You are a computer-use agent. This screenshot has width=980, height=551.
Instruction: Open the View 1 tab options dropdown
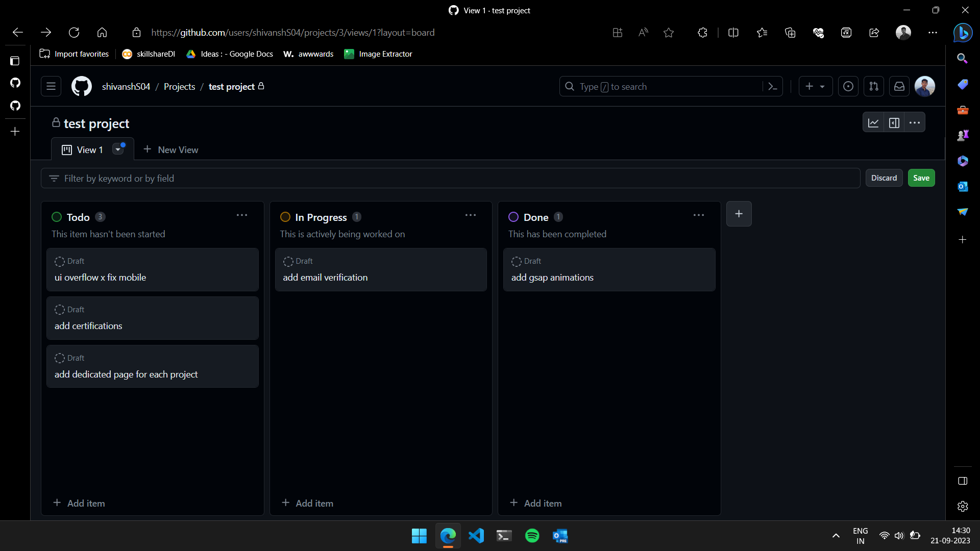click(119, 149)
